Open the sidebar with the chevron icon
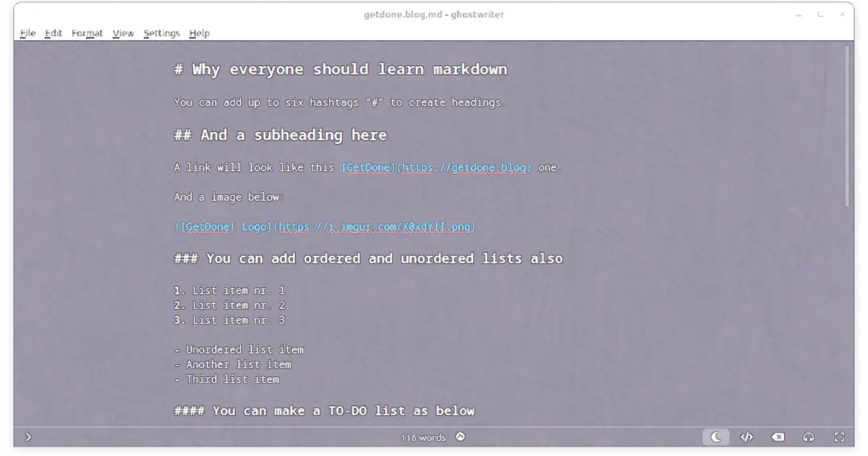Image resolution: width=868 pixels, height=456 pixels. [28, 437]
